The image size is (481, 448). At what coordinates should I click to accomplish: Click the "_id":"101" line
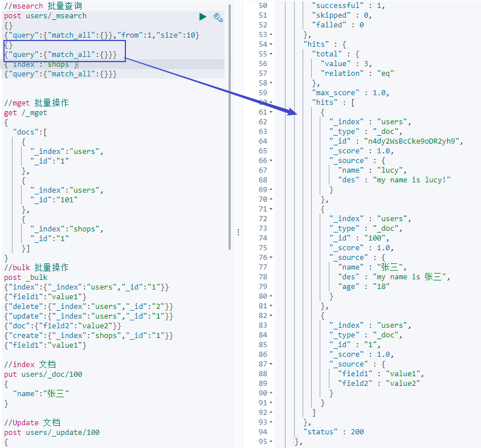(54, 200)
